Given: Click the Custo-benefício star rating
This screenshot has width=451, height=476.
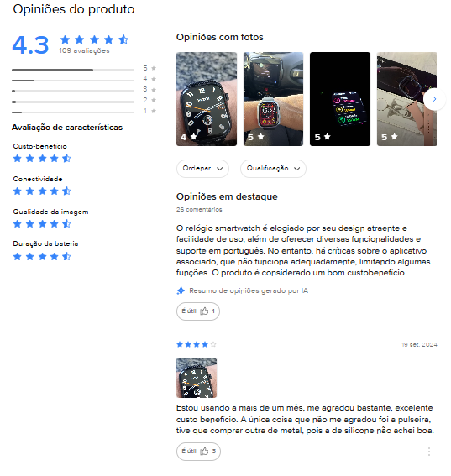Looking at the screenshot, I should [42, 158].
